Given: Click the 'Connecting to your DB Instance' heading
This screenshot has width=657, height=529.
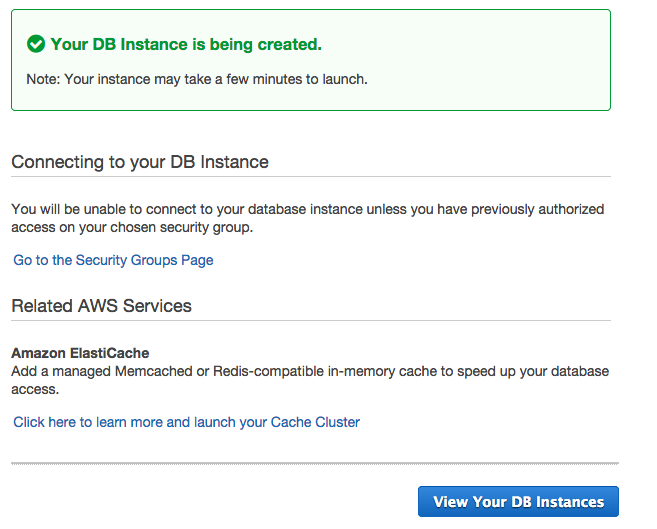Looking at the screenshot, I should click(140, 162).
